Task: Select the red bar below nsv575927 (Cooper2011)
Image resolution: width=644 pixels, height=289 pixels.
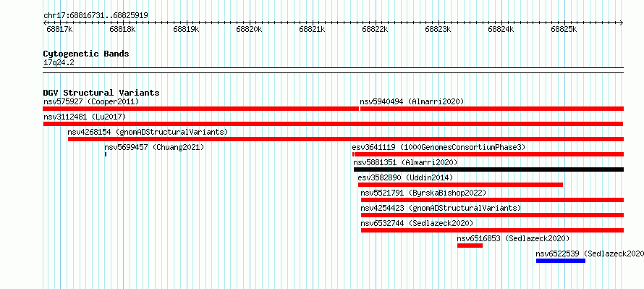Action: point(201,109)
